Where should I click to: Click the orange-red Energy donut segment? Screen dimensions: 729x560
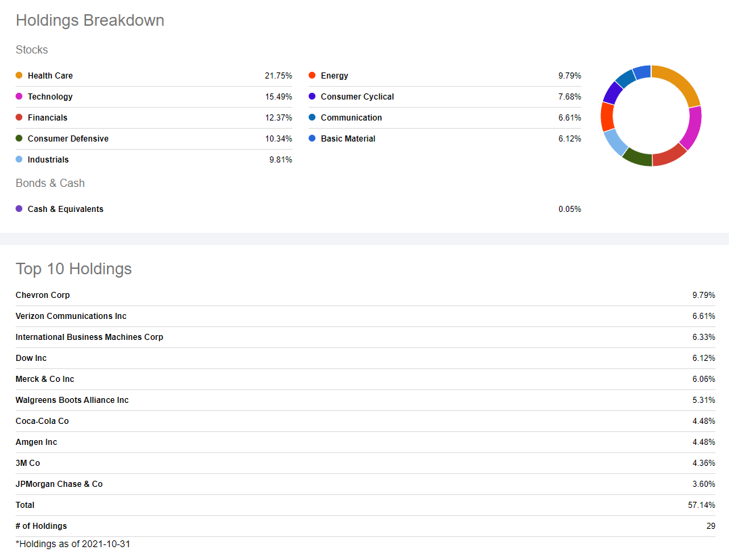pyautogui.click(x=607, y=116)
